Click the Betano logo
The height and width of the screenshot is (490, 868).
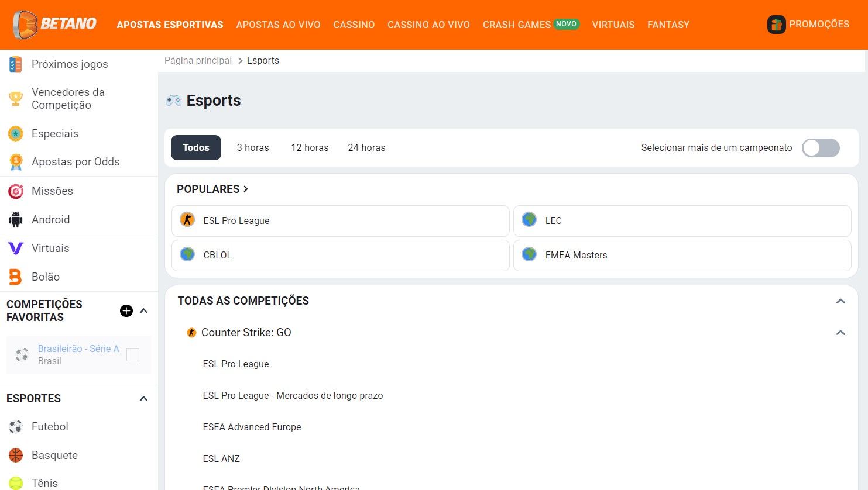click(54, 25)
